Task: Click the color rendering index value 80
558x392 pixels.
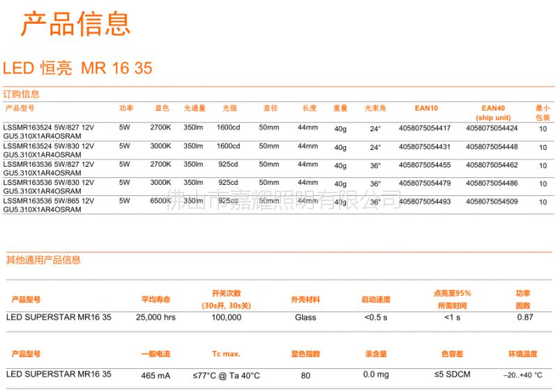Action: pos(306,376)
